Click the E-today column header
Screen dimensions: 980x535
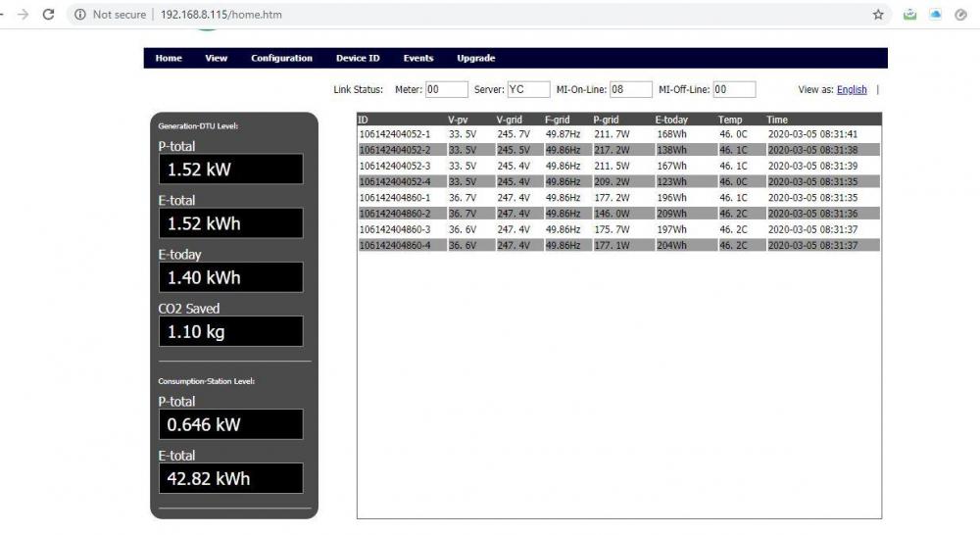(x=671, y=120)
